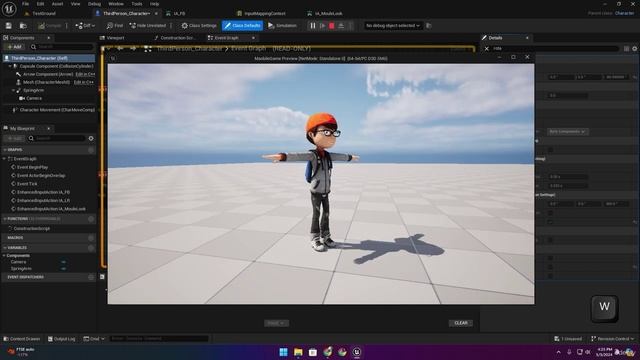Click the frame skip button
640x360 pixels.
pyautogui.click(x=322, y=26)
